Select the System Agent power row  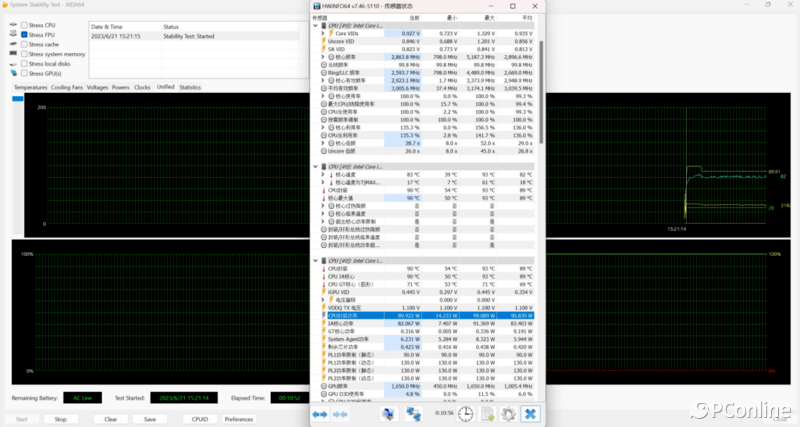pyautogui.click(x=423, y=339)
